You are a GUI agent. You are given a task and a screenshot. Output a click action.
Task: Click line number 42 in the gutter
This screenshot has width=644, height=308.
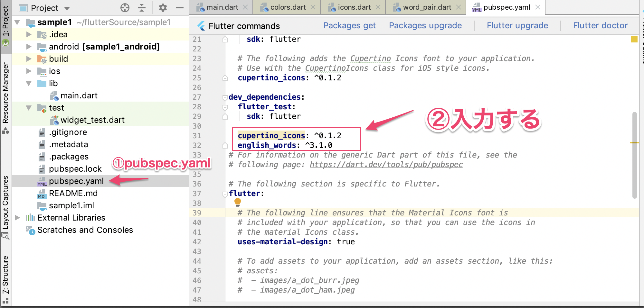tap(197, 242)
